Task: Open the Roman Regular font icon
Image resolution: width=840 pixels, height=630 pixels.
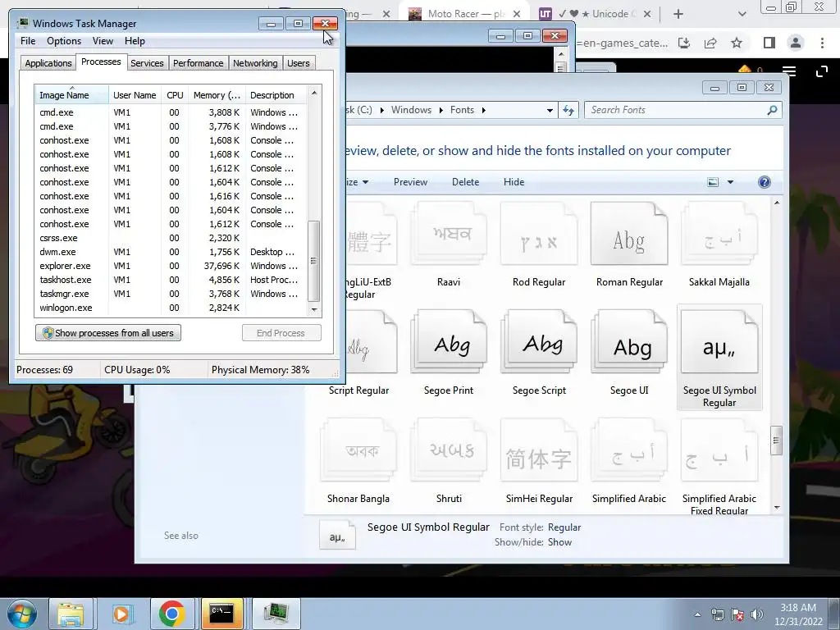Action: coord(629,233)
